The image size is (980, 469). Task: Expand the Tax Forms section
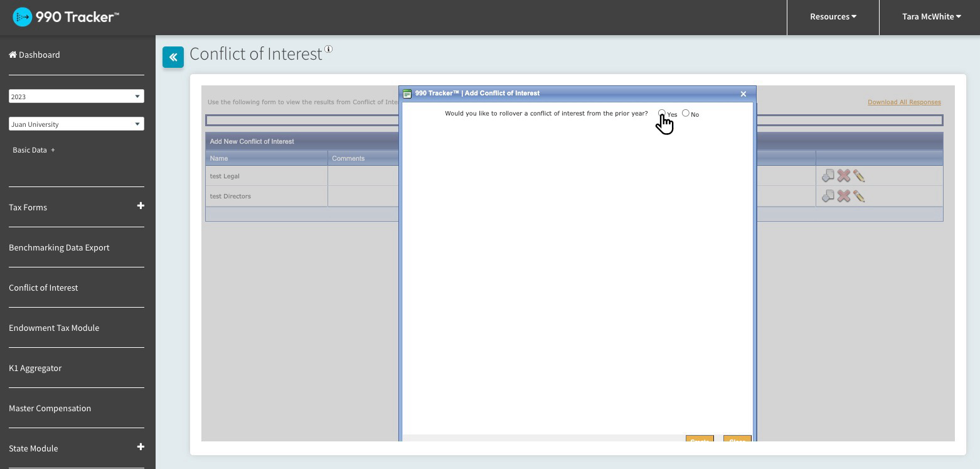click(141, 206)
